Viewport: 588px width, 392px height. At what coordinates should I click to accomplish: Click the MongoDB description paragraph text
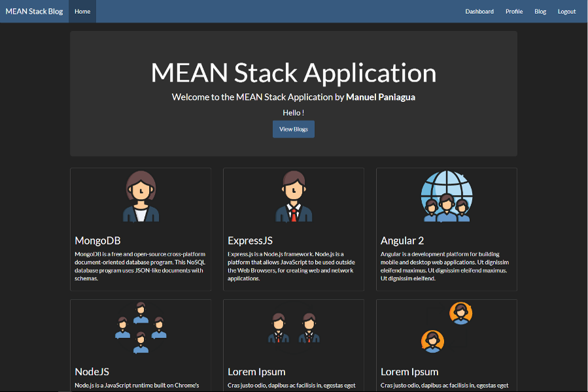tap(139, 266)
